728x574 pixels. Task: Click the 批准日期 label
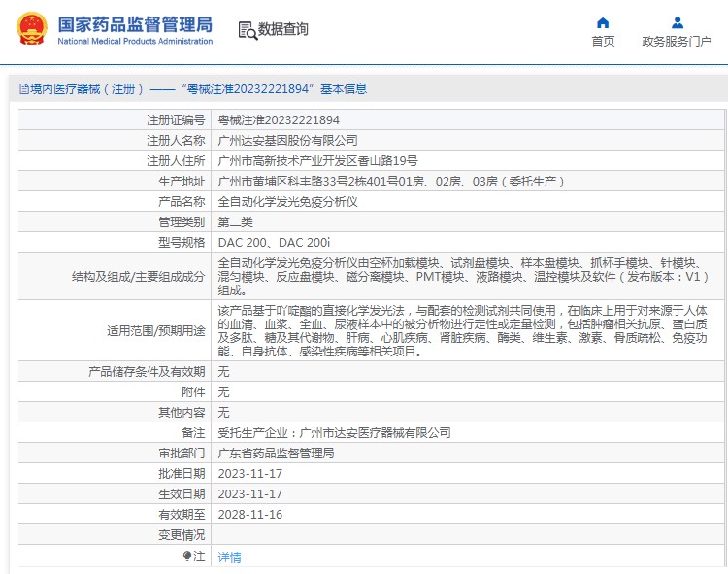(x=182, y=474)
